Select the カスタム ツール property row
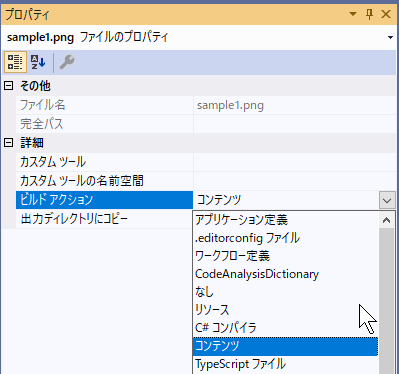Image resolution: width=399 pixels, height=374 pixels. 104,162
